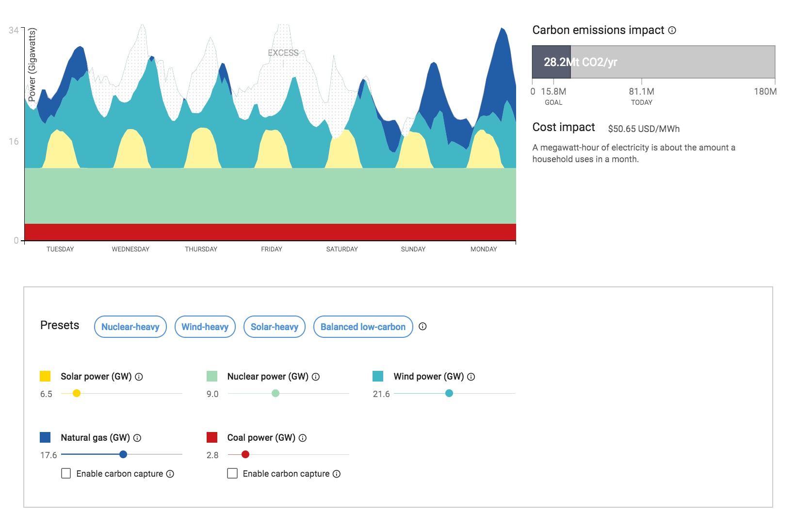Click the Nuclear power value 9.0

coord(212,394)
